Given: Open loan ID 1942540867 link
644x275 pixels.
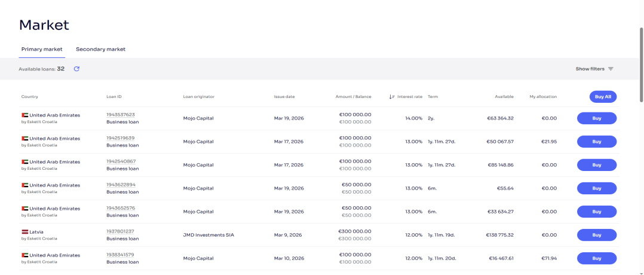Looking at the screenshot, I should (x=121, y=161).
